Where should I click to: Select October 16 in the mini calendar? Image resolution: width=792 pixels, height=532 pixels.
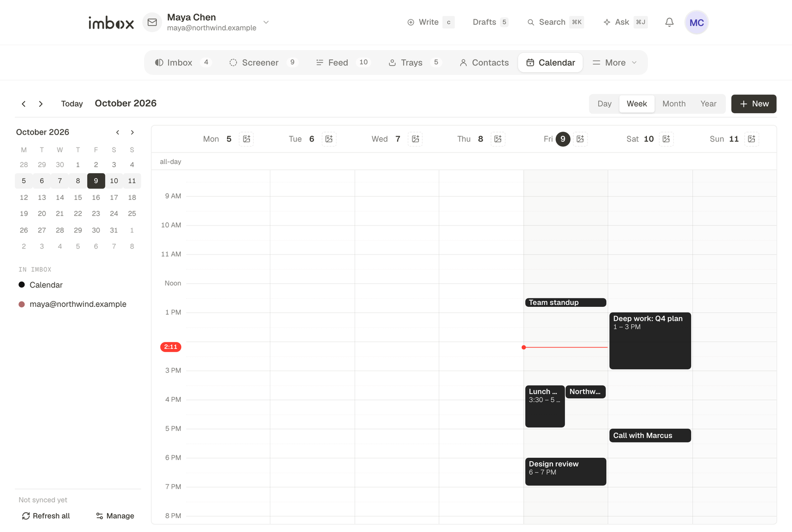click(96, 197)
